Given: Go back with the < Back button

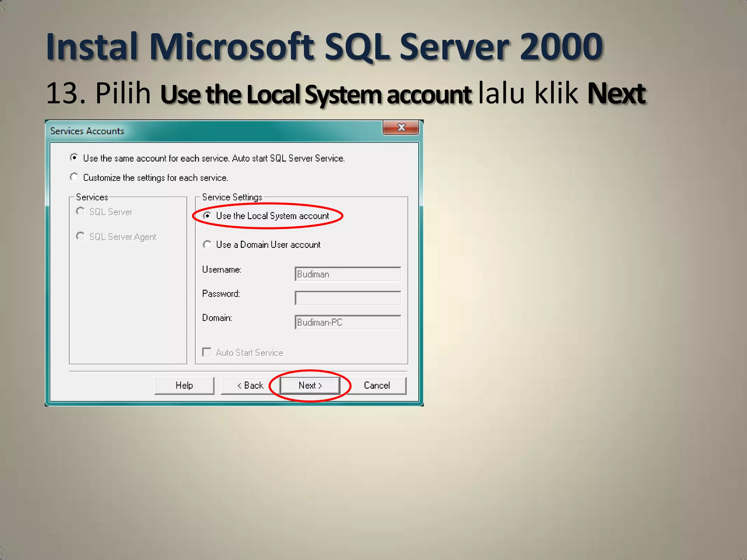Looking at the screenshot, I should 250,386.
